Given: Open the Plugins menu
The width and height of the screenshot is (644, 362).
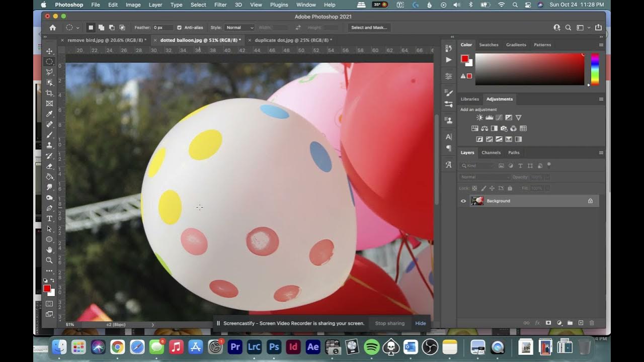Looking at the screenshot, I should [279, 5].
